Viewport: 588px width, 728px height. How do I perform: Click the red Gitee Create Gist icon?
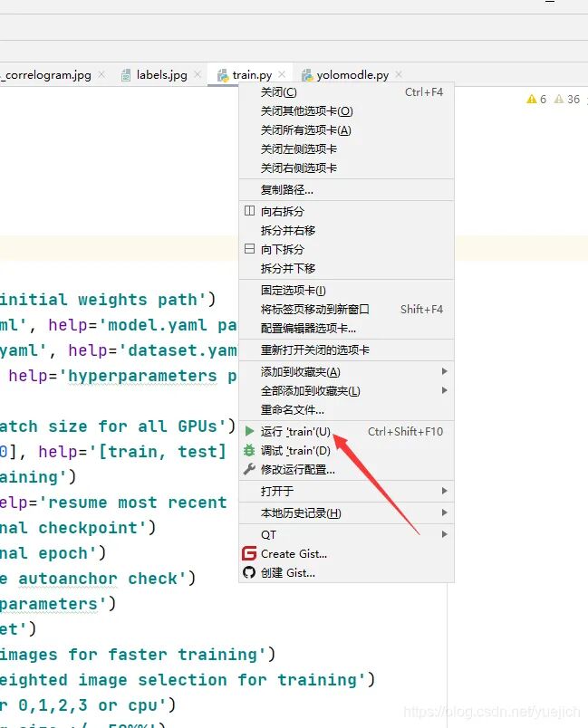click(x=249, y=553)
